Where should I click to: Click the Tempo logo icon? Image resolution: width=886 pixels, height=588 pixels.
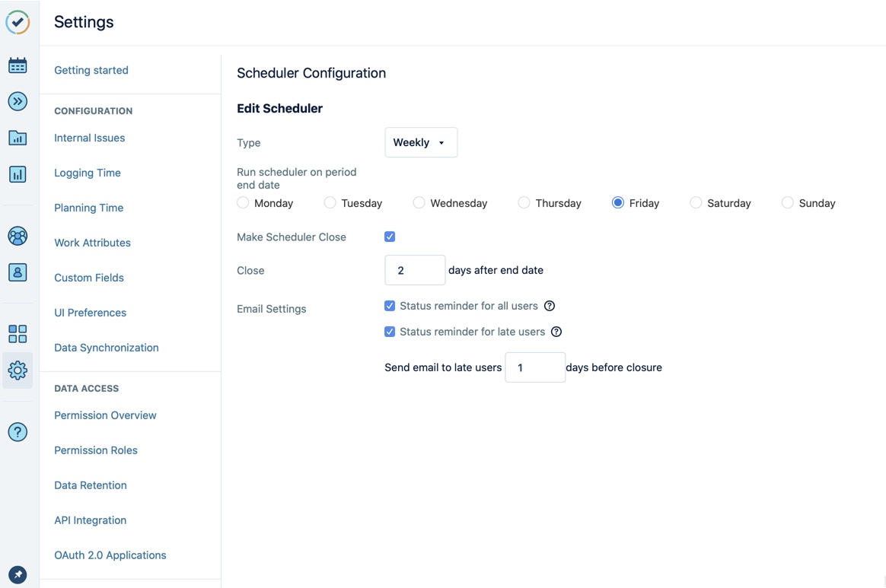point(18,22)
